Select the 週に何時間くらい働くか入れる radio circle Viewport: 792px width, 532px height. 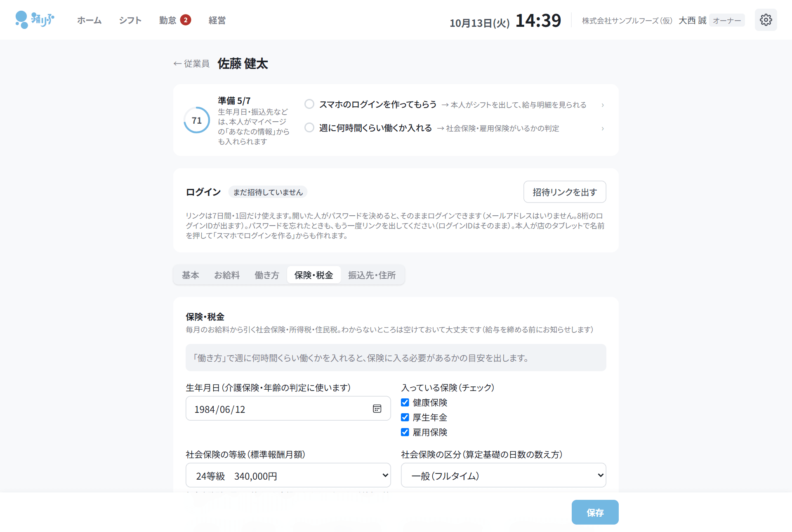(x=309, y=127)
